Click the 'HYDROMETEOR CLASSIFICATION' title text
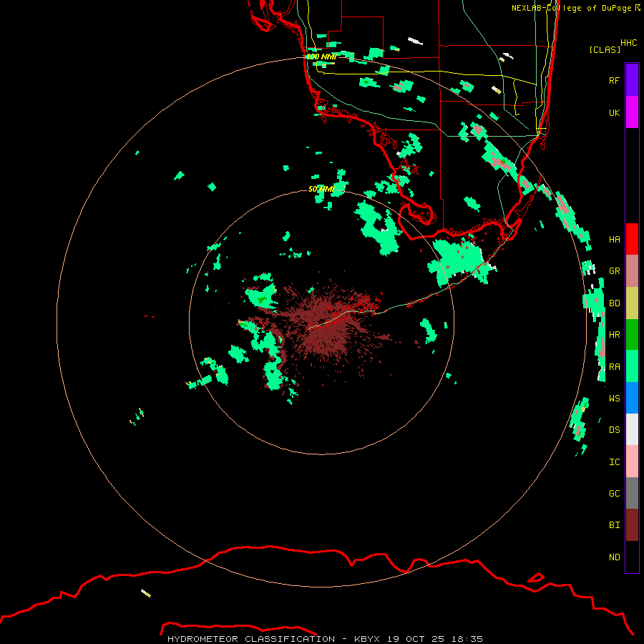This screenshot has width=644, height=644. (251, 639)
